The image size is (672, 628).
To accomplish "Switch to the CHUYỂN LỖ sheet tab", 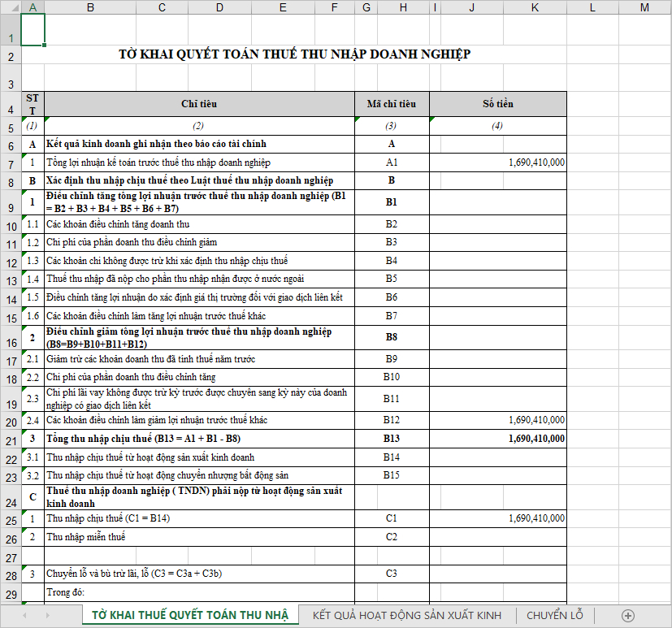I will [x=554, y=615].
